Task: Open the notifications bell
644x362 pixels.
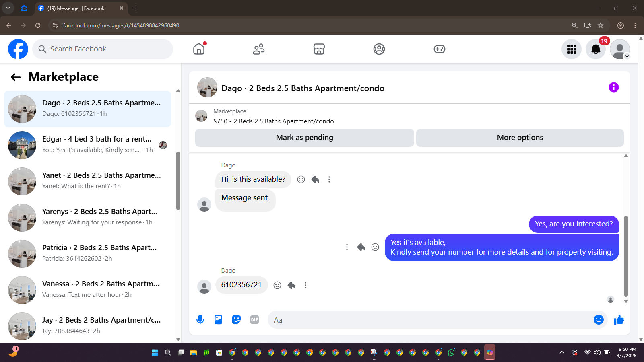Action: [596, 49]
